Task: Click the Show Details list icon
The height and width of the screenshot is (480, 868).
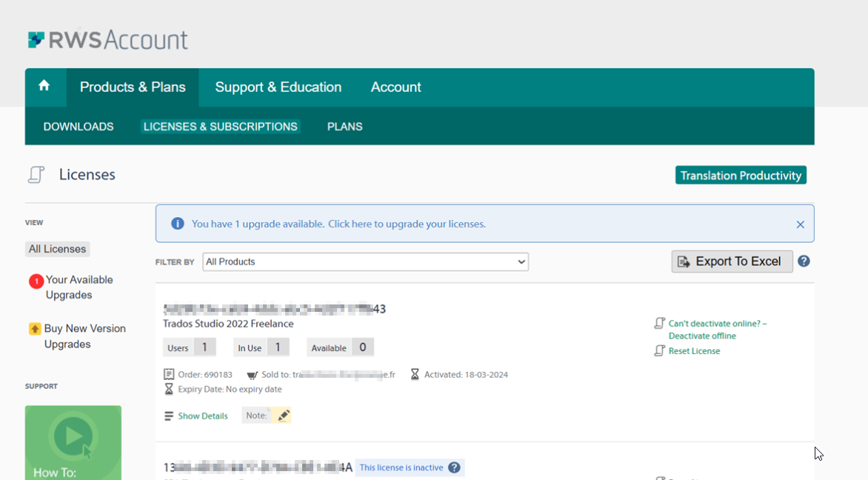Action: pyautogui.click(x=169, y=416)
